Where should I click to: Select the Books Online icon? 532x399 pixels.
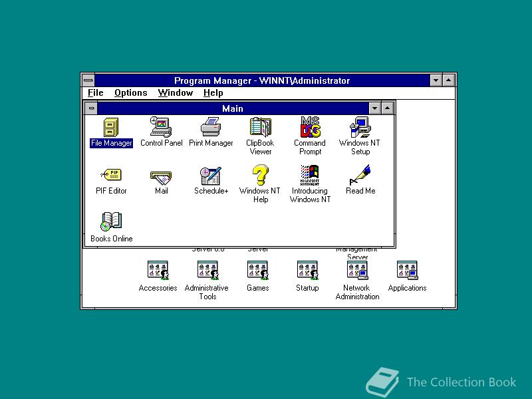pos(111,222)
